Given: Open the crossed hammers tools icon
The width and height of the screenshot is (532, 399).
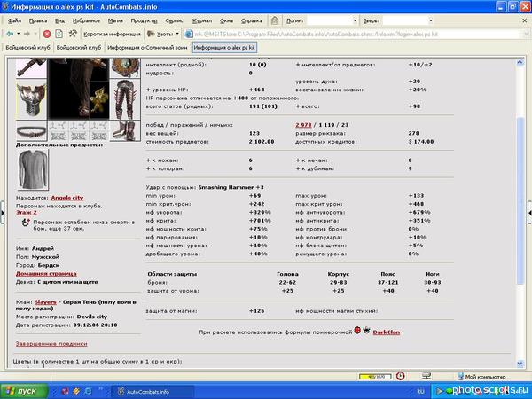Looking at the screenshot, I should [x=73, y=34].
